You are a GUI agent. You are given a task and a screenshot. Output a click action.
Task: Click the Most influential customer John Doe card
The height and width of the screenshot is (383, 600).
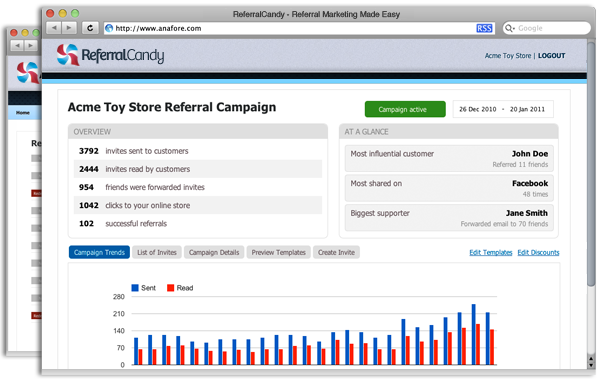pos(449,159)
